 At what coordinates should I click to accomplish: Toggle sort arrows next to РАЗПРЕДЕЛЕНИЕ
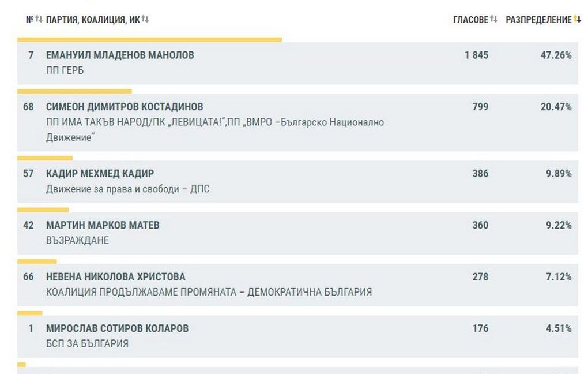(x=577, y=20)
